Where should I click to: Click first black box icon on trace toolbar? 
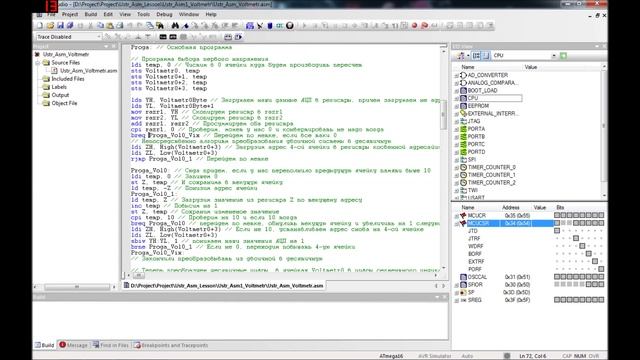coord(163,37)
